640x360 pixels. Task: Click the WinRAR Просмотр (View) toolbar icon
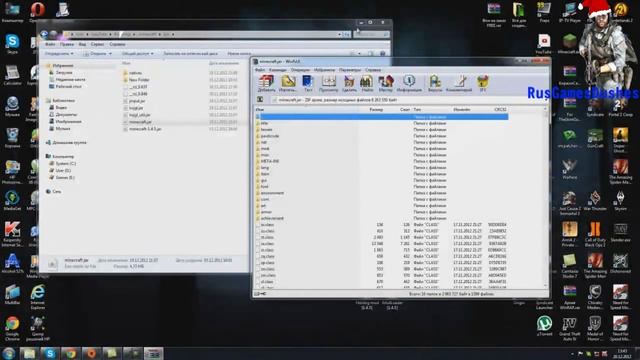[x=328, y=83]
